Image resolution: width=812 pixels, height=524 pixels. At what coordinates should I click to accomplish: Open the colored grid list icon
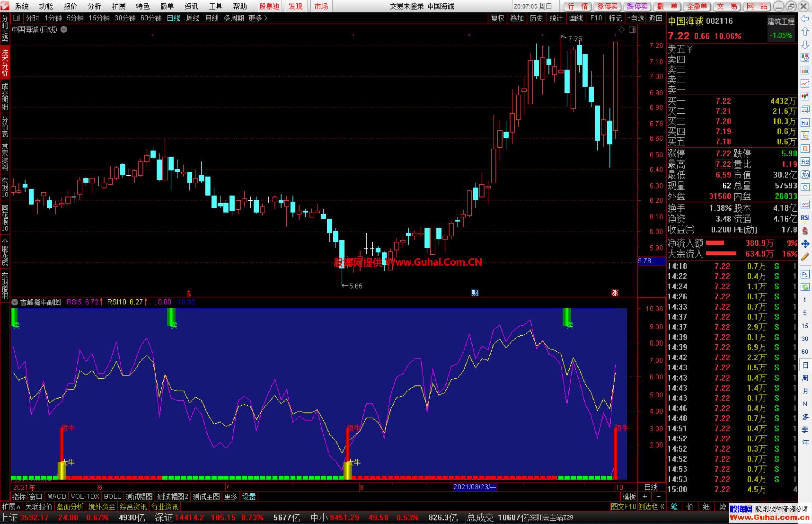pos(805,70)
